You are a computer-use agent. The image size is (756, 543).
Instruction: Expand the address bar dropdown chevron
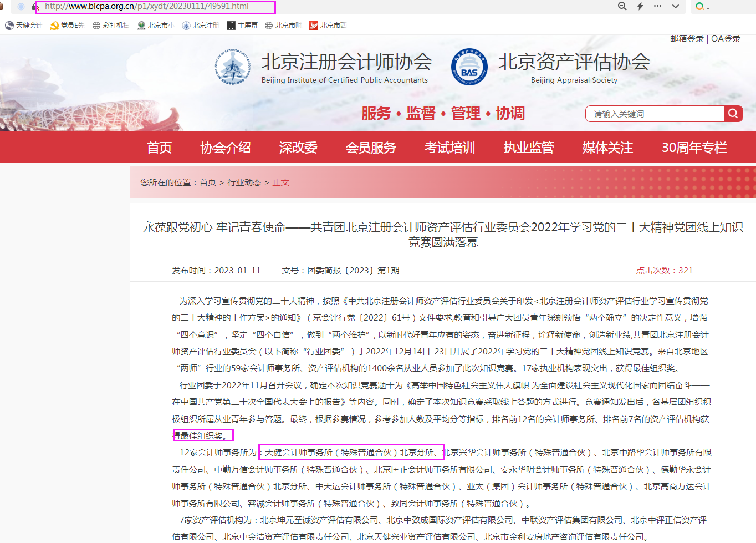[x=675, y=6]
